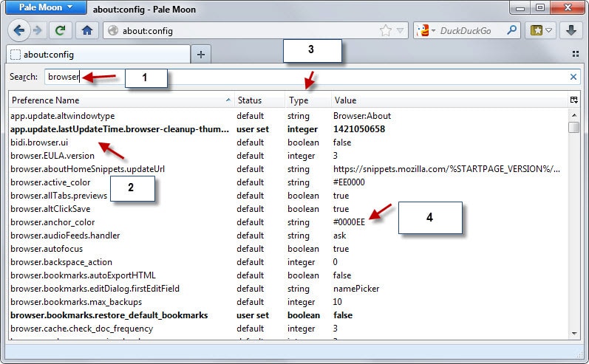The width and height of the screenshot is (589, 364).
Task: Clear the search with the X icon
Action: pyautogui.click(x=573, y=77)
